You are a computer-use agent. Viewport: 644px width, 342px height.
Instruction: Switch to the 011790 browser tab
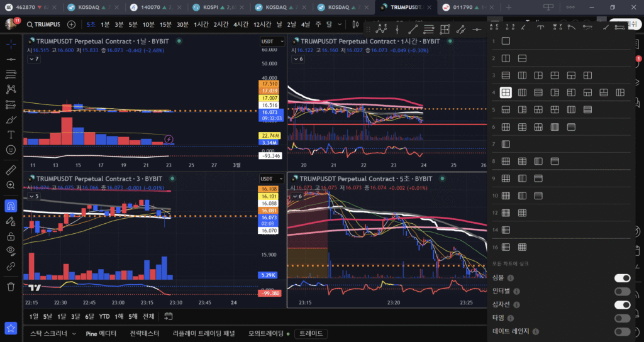point(468,8)
